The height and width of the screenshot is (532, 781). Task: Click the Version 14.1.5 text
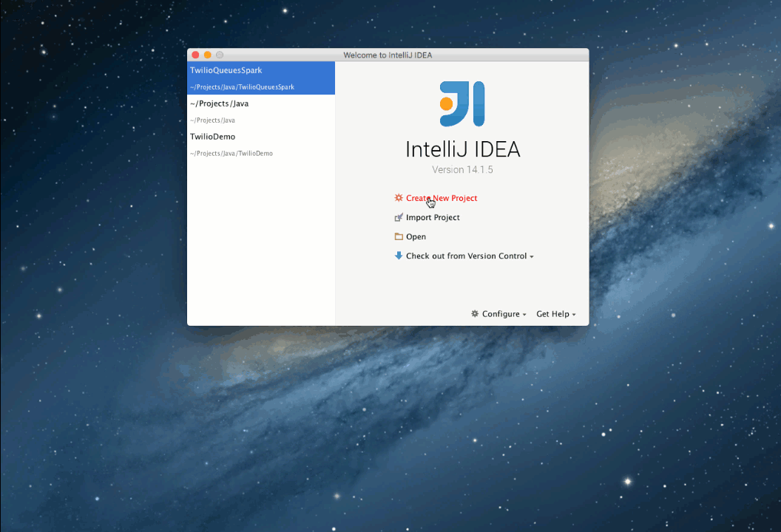click(462, 170)
